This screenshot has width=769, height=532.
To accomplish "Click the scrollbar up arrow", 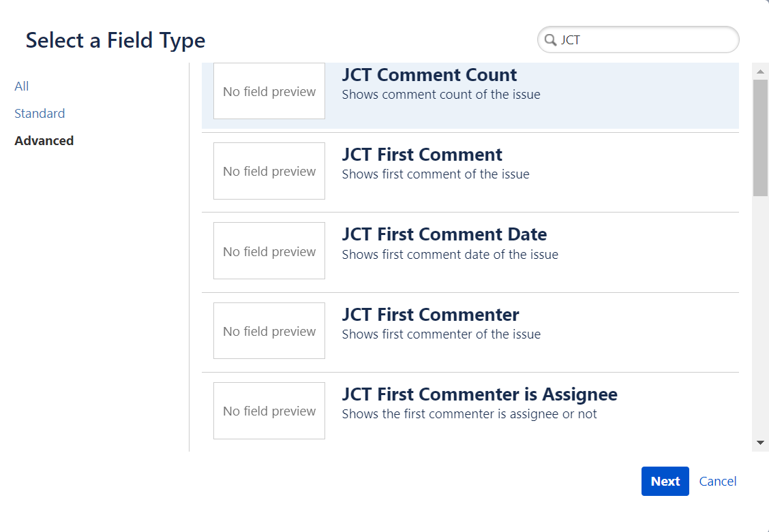I will tap(761, 71).
